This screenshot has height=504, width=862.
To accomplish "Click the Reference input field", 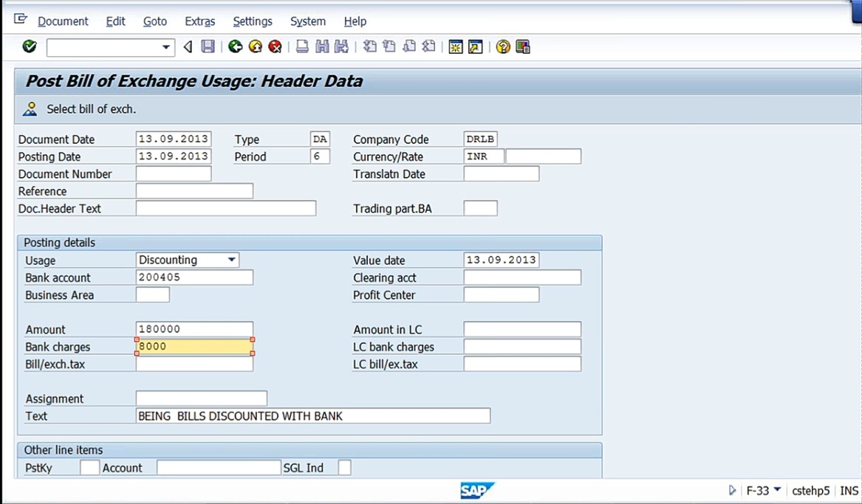I will (x=194, y=191).
